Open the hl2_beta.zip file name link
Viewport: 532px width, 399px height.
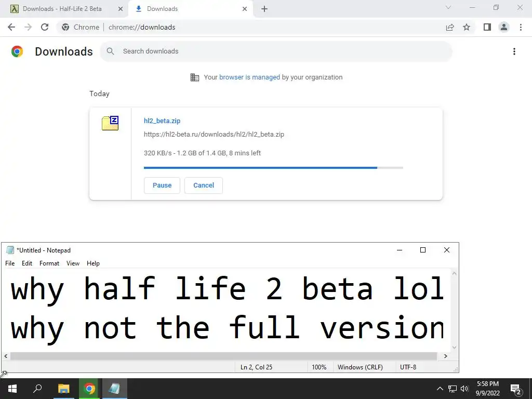[162, 121]
